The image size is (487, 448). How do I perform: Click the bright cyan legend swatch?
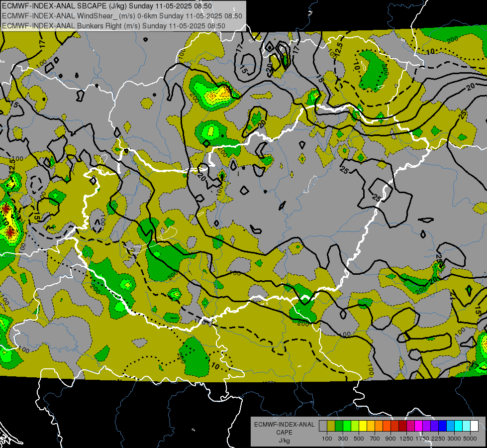coord(459,426)
